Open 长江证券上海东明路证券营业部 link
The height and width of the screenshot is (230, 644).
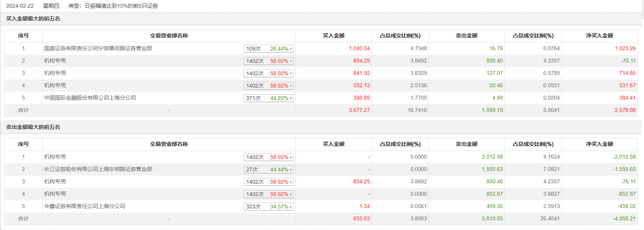(98, 169)
